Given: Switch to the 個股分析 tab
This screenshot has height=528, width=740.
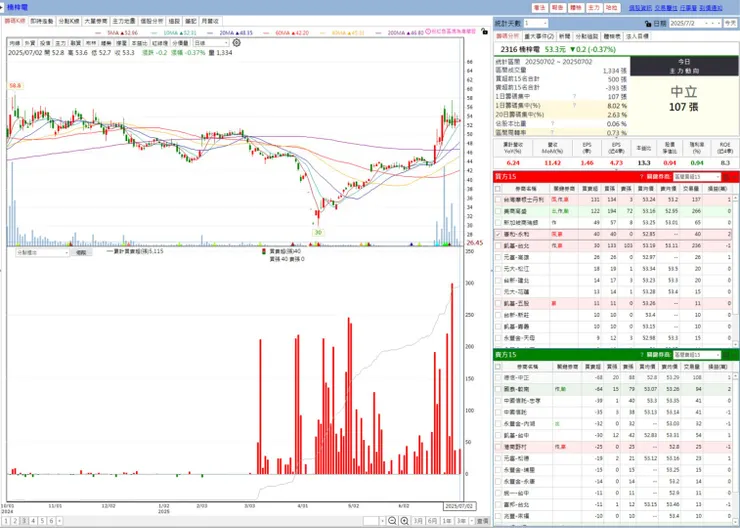Looking at the screenshot, I should (152, 21).
